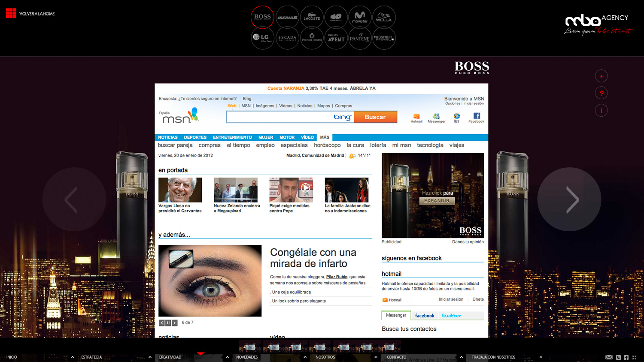
Task: Go to next slide with right arrow circle
Action: (x=569, y=199)
